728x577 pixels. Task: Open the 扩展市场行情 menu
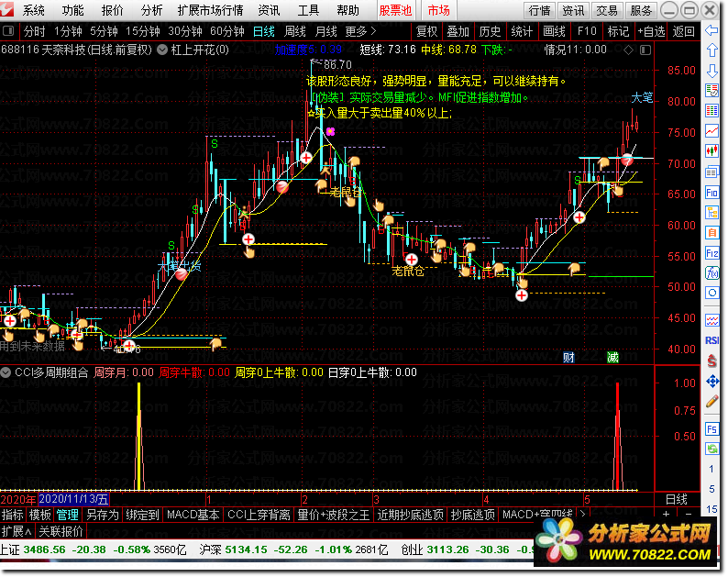(210, 10)
